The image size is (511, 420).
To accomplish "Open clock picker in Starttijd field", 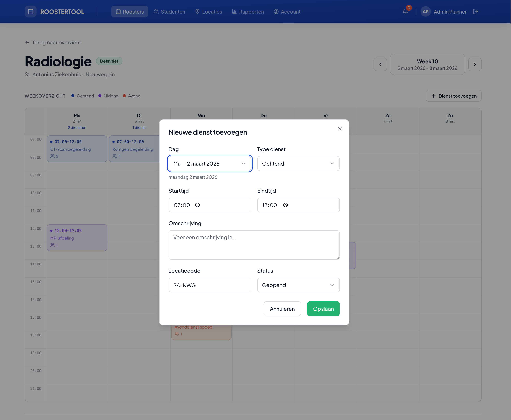I will pyautogui.click(x=197, y=205).
